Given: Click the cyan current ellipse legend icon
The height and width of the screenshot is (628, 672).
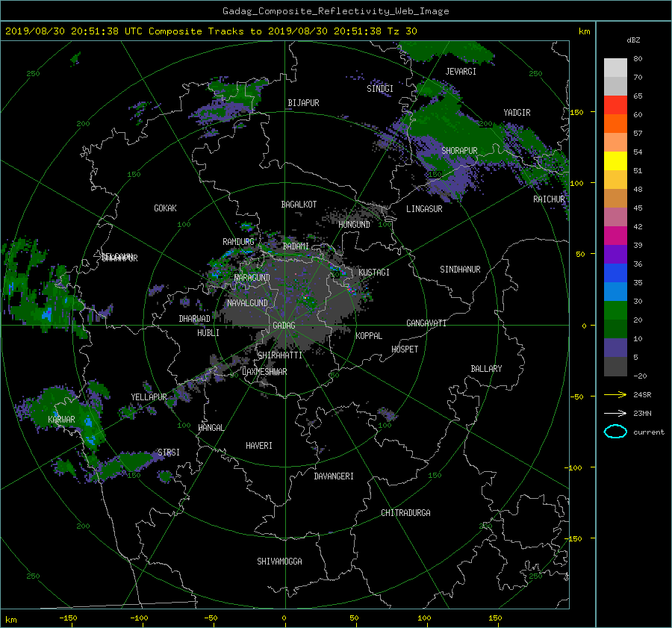Looking at the screenshot, I should [x=615, y=432].
